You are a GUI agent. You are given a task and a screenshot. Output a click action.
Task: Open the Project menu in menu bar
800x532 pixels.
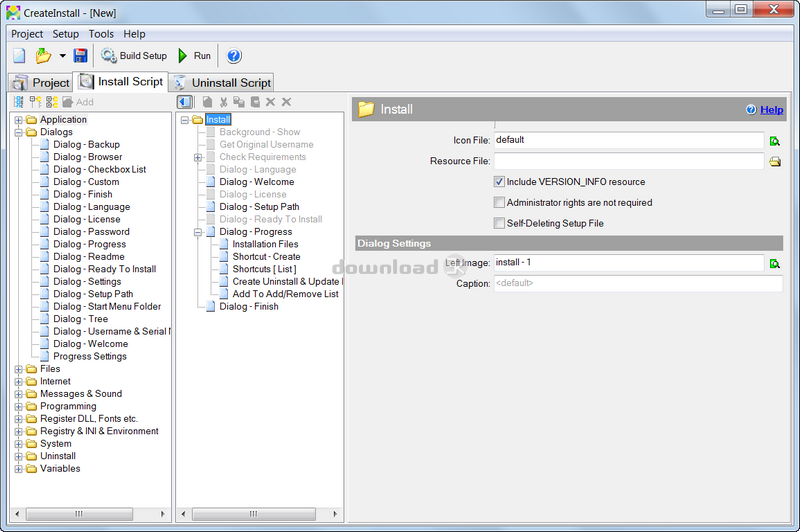tap(27, 34)
